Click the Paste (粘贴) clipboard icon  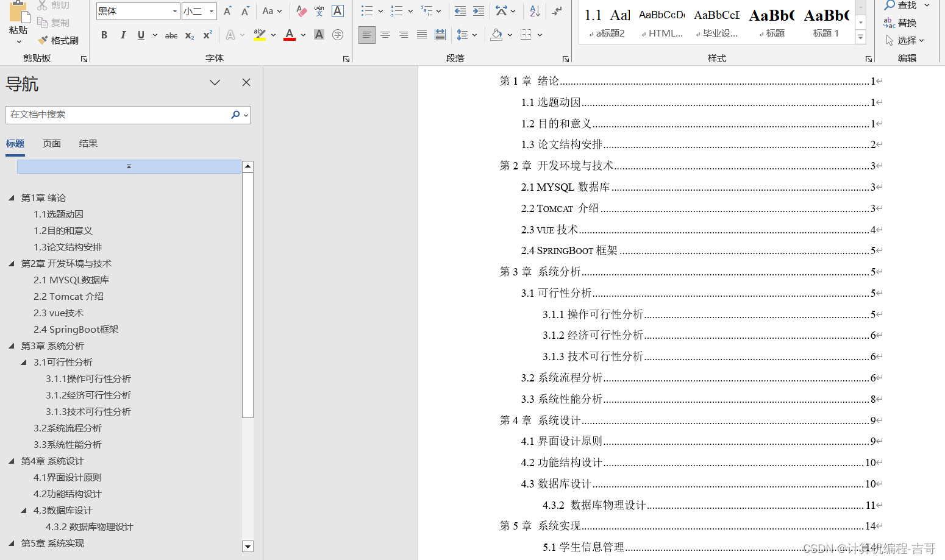[18, 12]
